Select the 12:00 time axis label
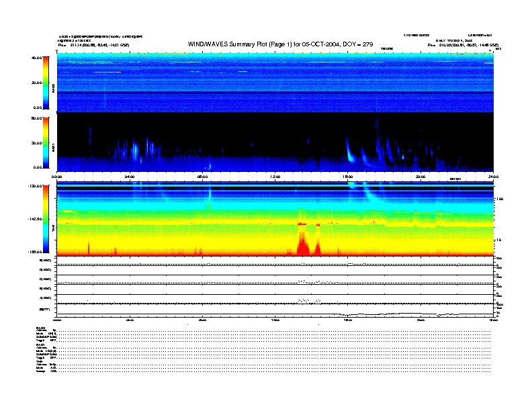Screen dimensions: 532x411 pyautogui.click(x=275, y=177)
